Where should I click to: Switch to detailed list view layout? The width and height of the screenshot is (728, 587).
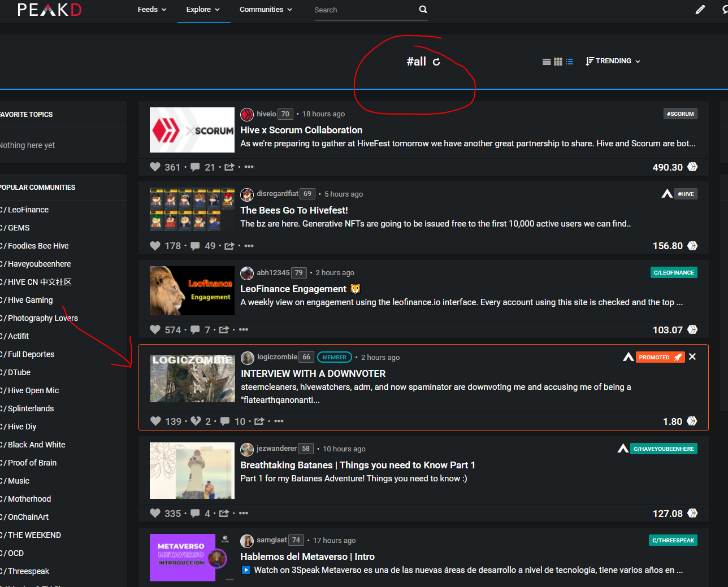pyautogui.click(x=569, y=62)
